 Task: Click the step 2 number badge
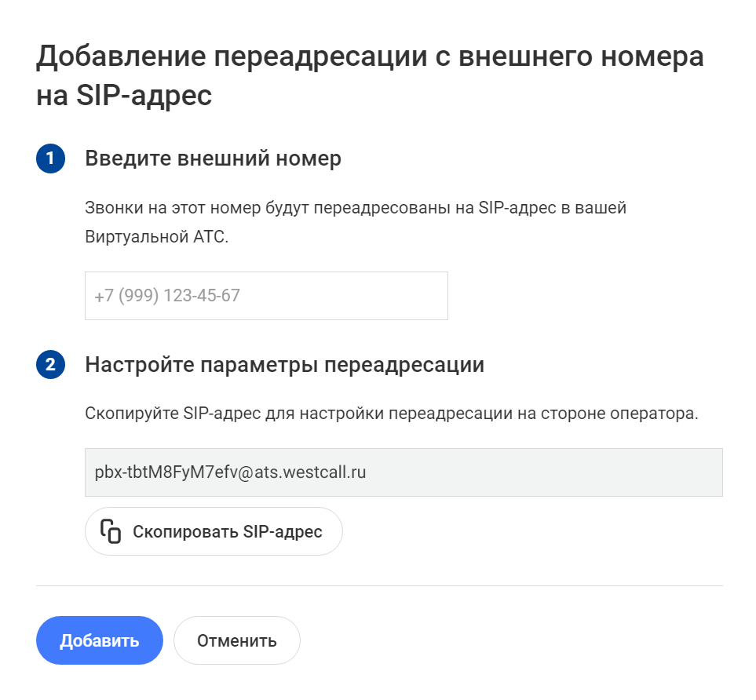pos(50,365)
